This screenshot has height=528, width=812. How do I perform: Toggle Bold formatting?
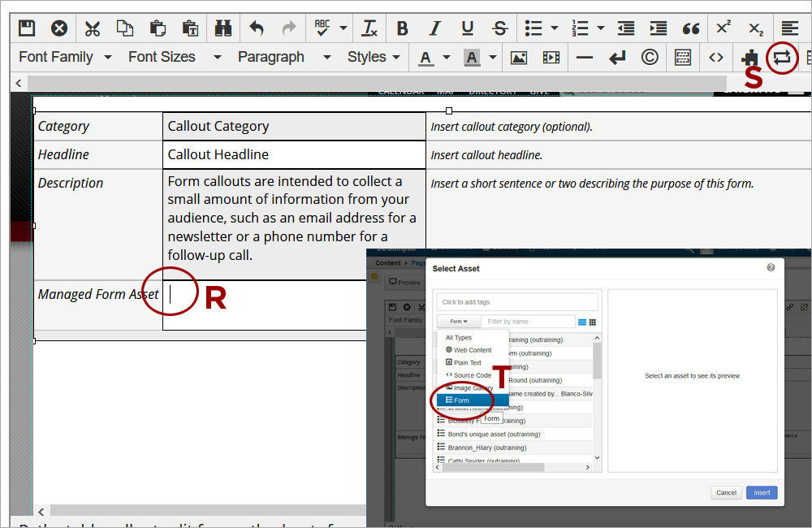(402, 28)
